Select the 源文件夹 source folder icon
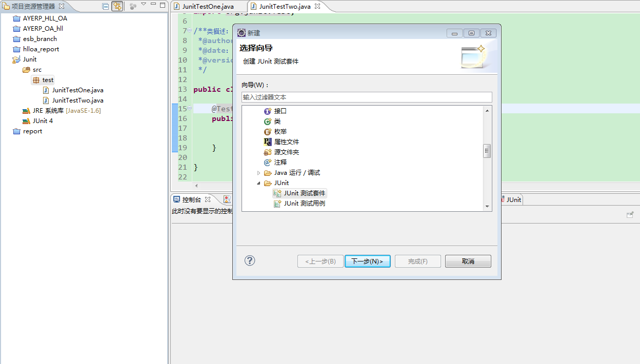Screen dimensions: 640x364 click(267, 152)
